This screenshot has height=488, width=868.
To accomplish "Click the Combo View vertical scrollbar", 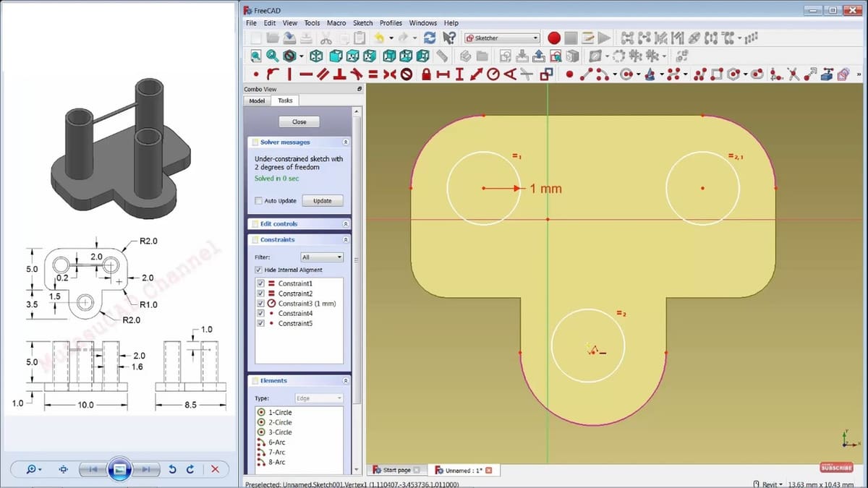I will pyautogui.click(x=356, y=253).
